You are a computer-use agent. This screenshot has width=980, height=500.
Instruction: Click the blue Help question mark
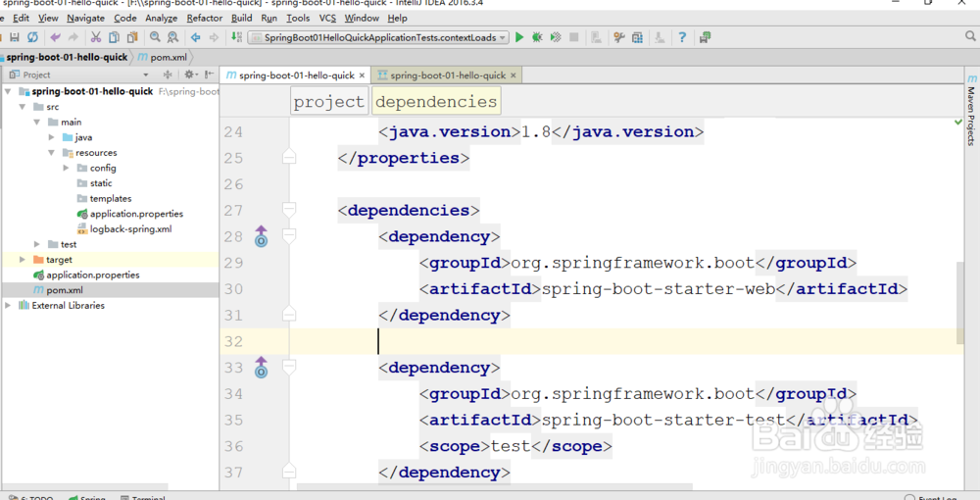682,37
